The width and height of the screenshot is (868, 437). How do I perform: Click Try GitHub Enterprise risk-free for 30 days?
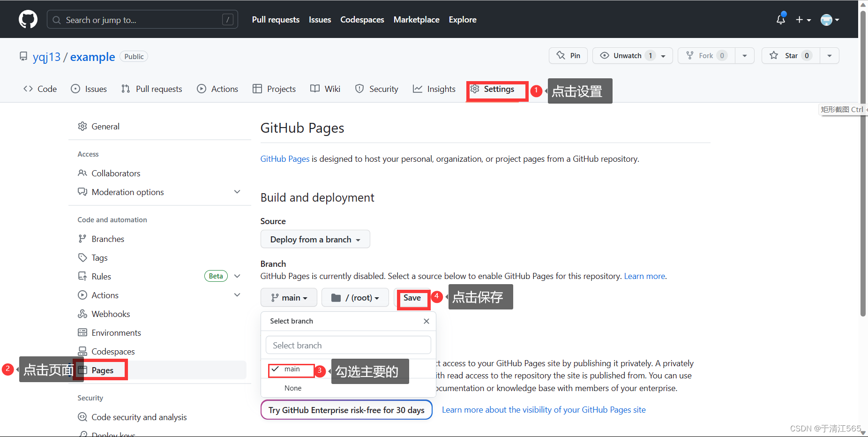coord(346,410)
